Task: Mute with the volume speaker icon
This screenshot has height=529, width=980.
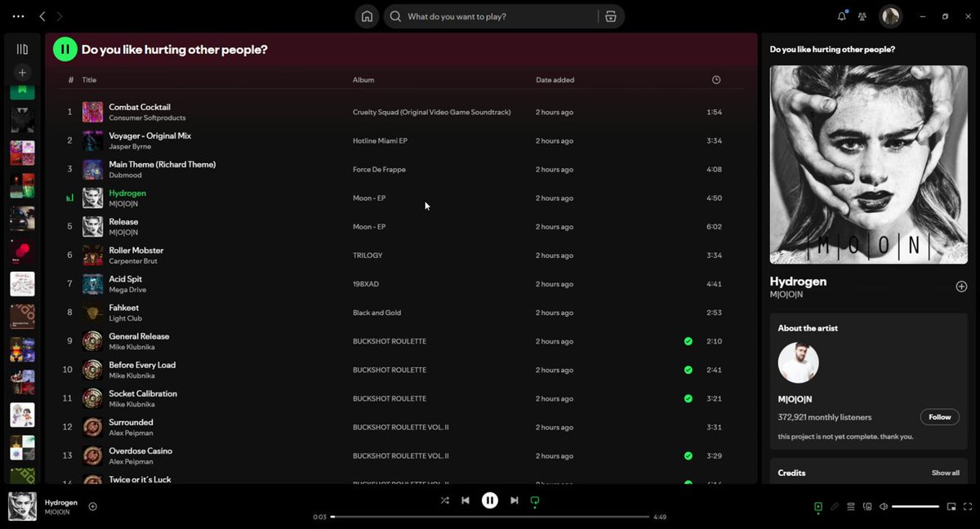Action: pyautogui.click(x=884, y=507)
